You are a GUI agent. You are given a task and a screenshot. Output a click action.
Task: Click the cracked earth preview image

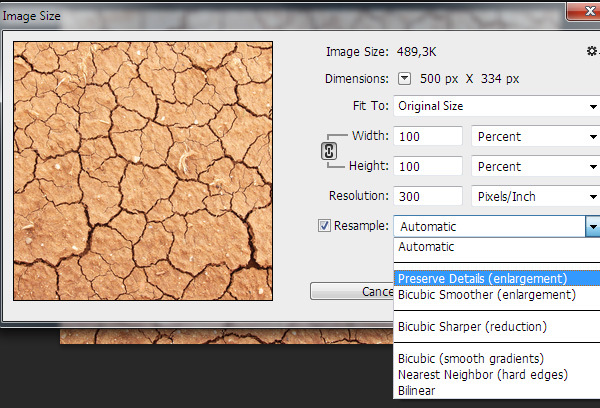coord(143,170)
